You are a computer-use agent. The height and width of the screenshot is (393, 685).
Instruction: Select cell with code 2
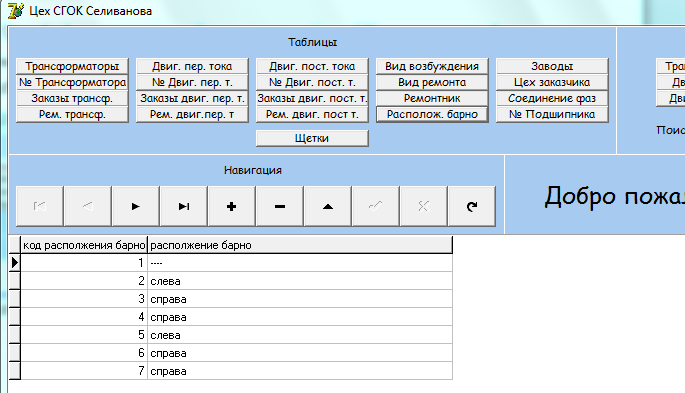click(x=84, y=281)
